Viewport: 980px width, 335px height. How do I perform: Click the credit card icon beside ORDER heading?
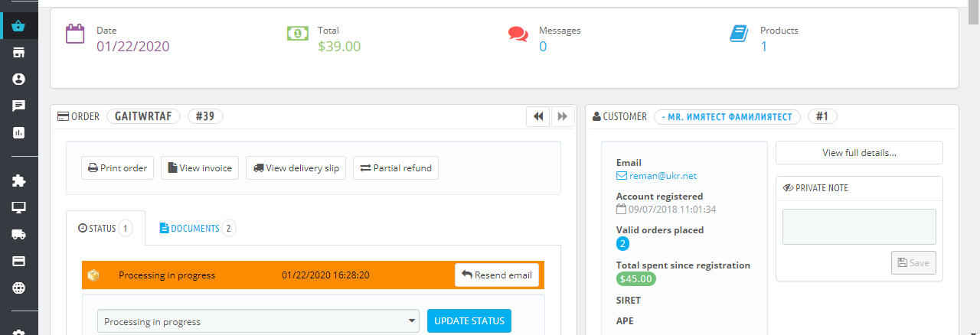pos(64,116)
